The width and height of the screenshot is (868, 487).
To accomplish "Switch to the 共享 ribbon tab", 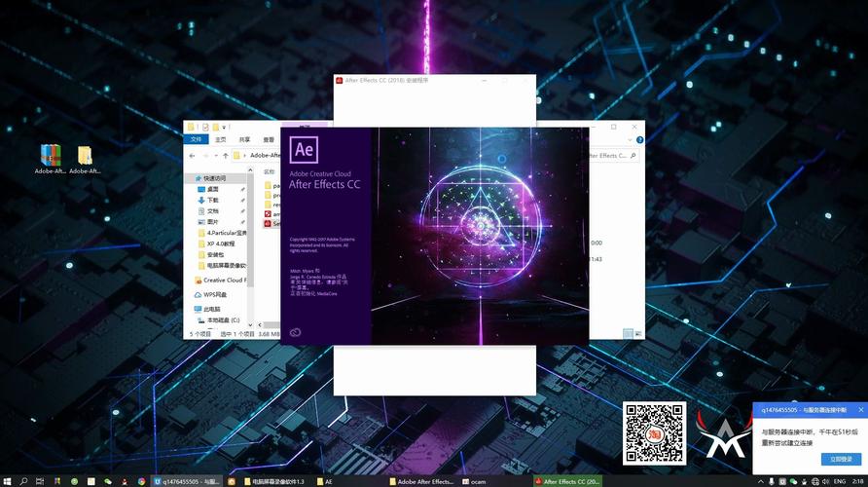I will (244, 139).
